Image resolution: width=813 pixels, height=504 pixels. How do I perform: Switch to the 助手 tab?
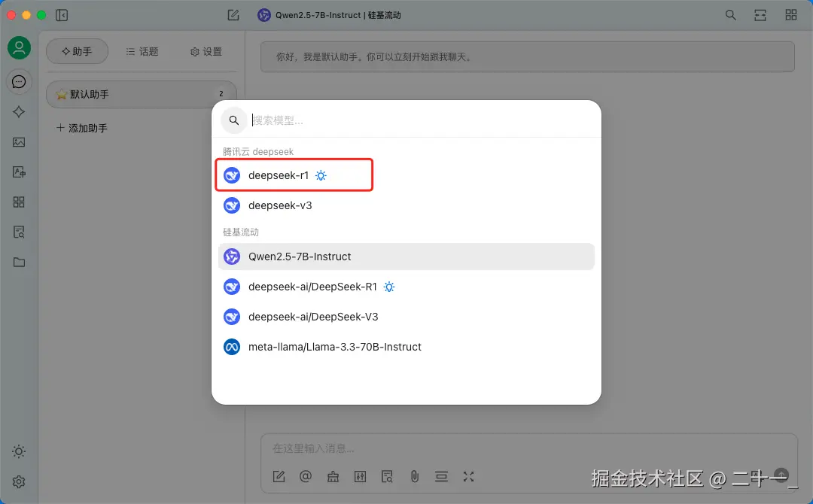click(78, 51)
